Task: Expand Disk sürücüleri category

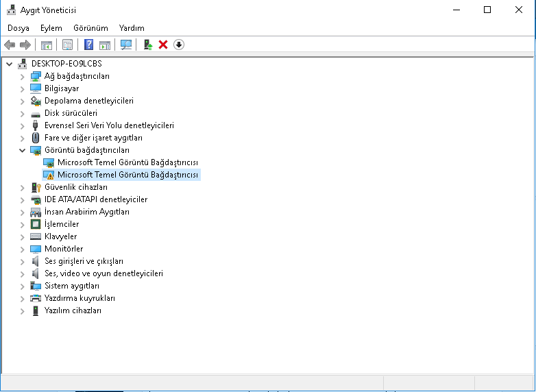Action: 22,114
